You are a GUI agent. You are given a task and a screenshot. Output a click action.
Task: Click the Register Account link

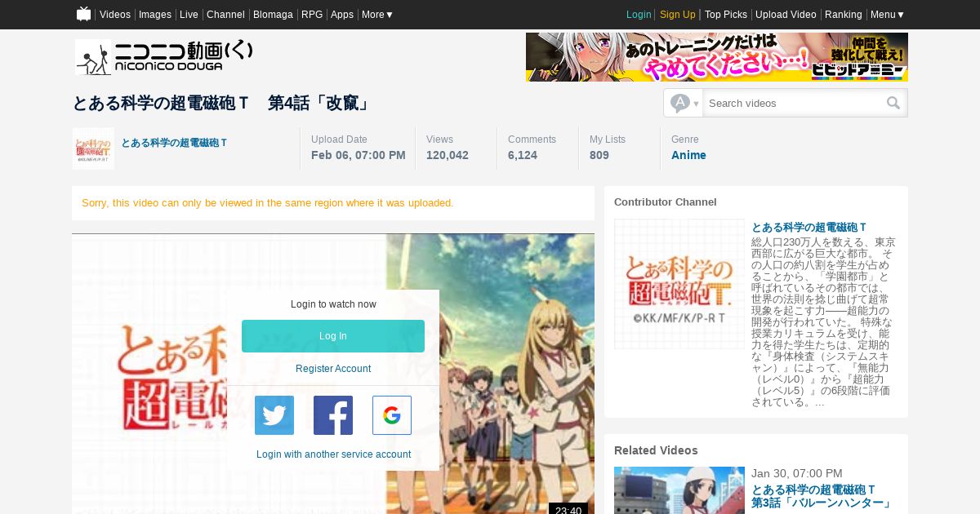(x=333, y=369)
